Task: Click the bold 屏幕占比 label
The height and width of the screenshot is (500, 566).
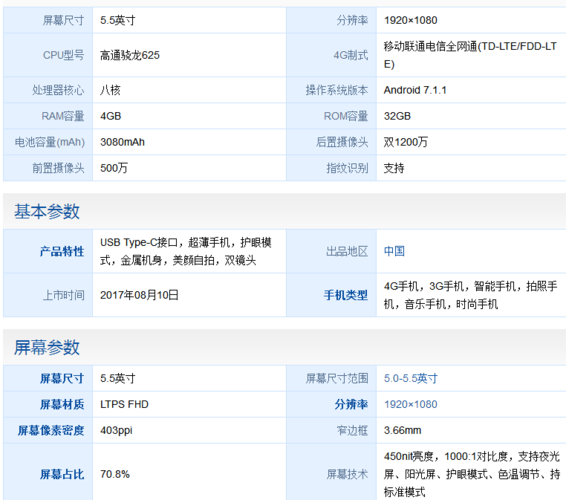Action: tap(62, 474)
